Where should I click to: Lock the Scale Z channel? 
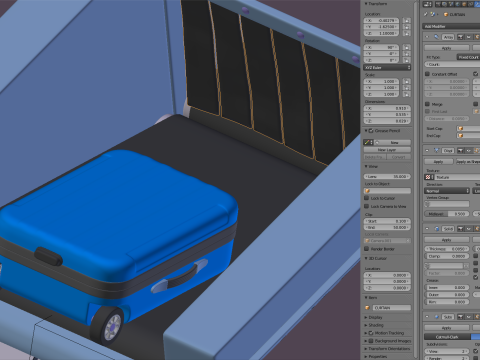[406, 94]
